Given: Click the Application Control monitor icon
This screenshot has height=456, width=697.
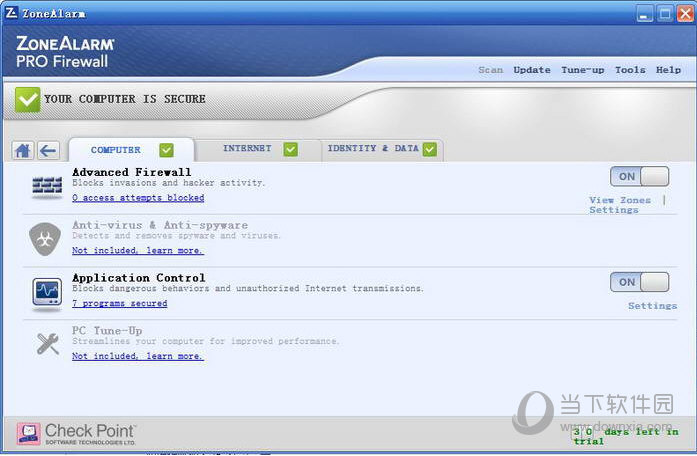Looking at the screenshot, I should [x=47, y=293].
